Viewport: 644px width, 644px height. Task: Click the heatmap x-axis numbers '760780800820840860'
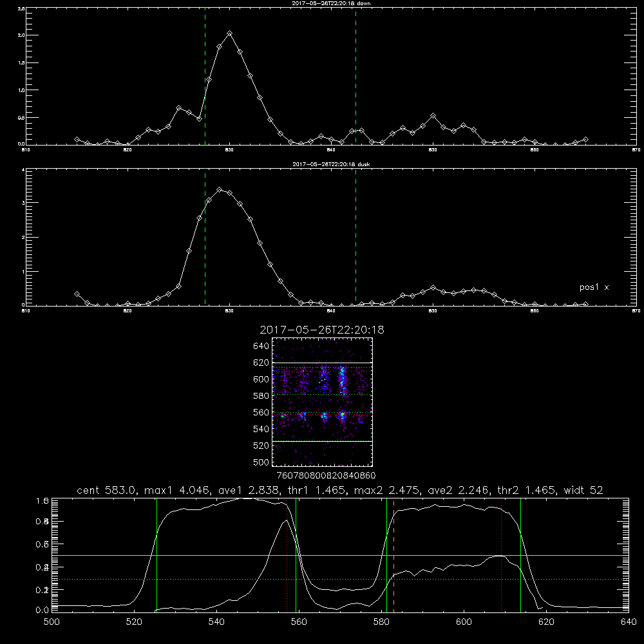[x=327, y=475]
